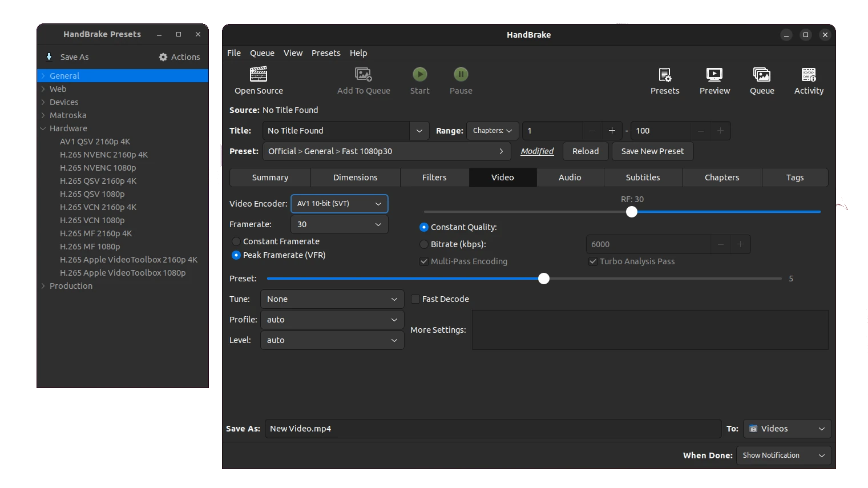Click the Pause encoding icon

click(x=461, y=74)
